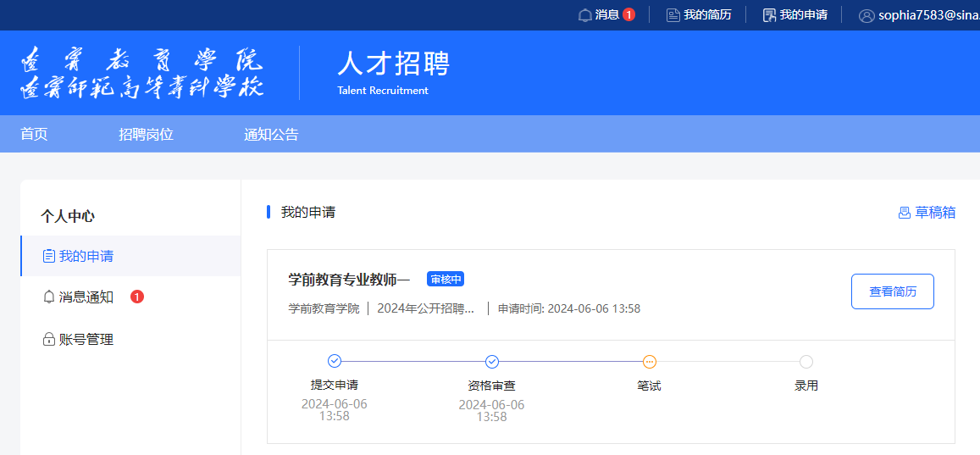Click the 草稿箱 drafts box icon
Viewport: 980px width, 455px height.
click(x=905, y=213)
